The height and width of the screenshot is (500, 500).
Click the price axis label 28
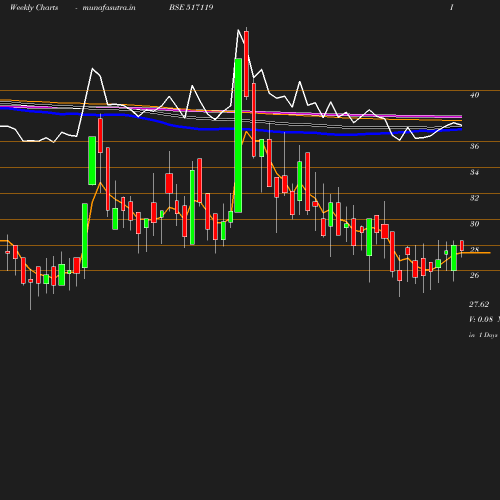pyautogui.click(x=474, y=249)
